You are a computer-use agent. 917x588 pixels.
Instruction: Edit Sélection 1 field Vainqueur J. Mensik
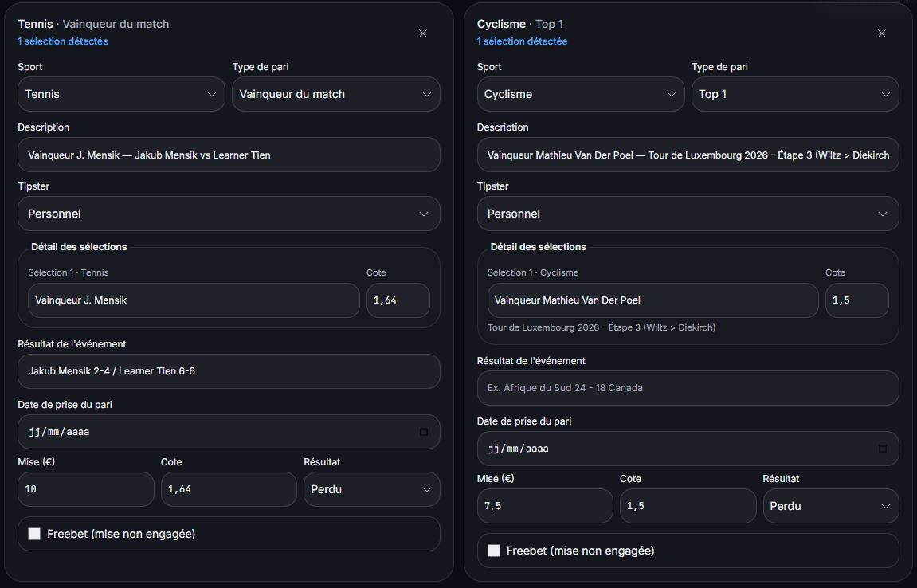tap(194, 300)
